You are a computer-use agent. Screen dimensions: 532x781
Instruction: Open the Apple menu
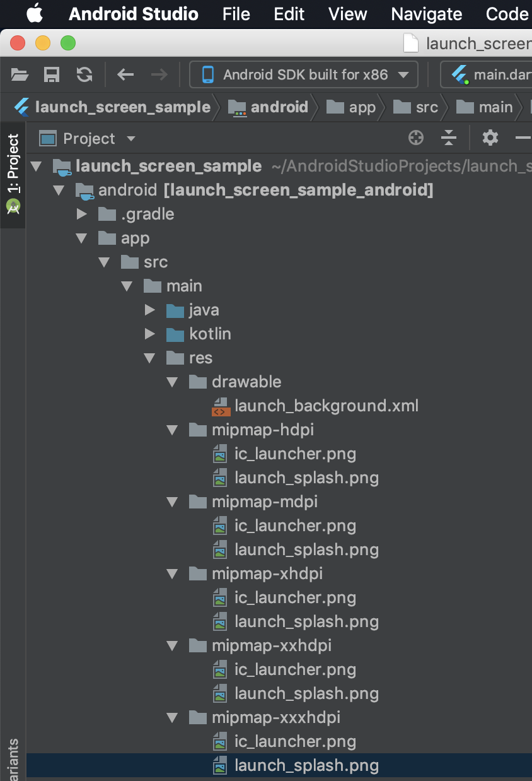coord(35,13)
